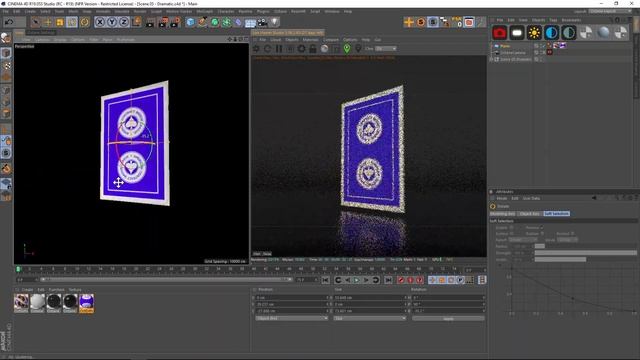Click the Undo arrow icon
640x360 pixels.
9,22
